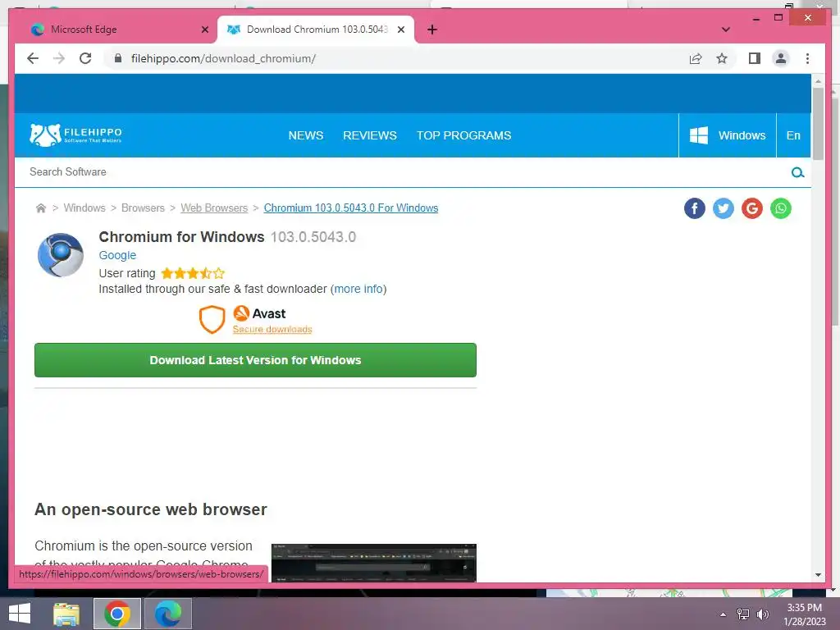Click the forward navigation arrow
Image resolution: width=840 pixels, height=630 pixels.
(59, 58)
